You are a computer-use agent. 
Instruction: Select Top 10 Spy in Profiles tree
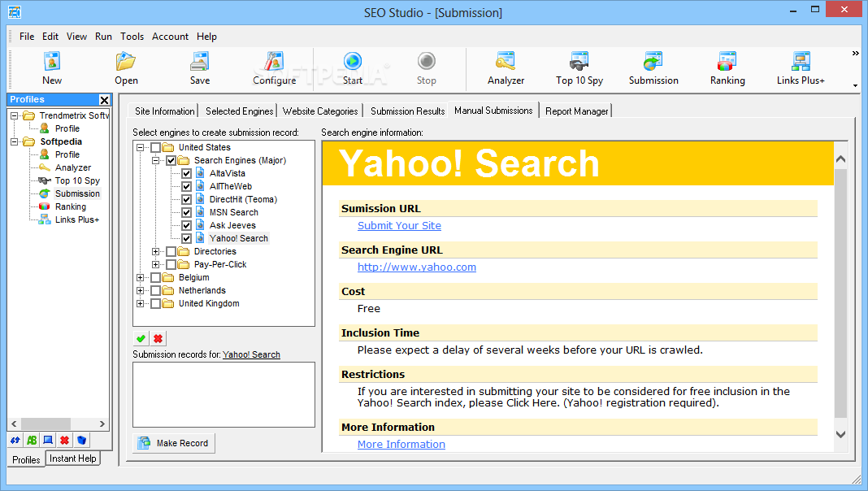tap(77, 180)
